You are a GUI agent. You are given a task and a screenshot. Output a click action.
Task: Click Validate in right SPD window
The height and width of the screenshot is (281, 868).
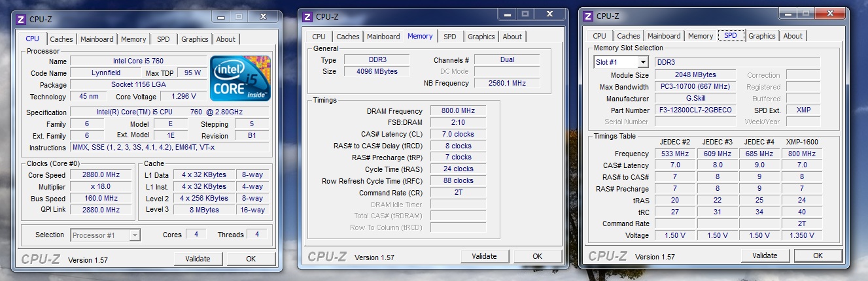pyautogui.click(x=765, y=256)
